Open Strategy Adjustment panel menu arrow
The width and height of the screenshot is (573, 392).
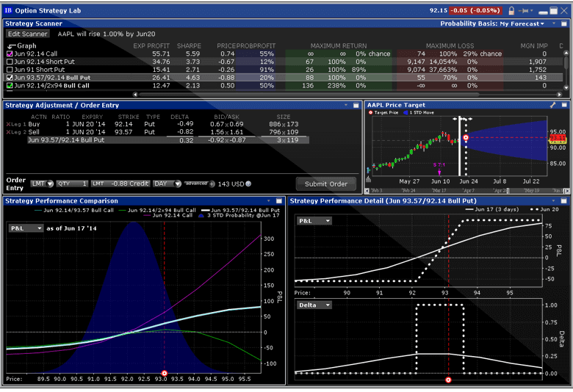pos(346,105)
